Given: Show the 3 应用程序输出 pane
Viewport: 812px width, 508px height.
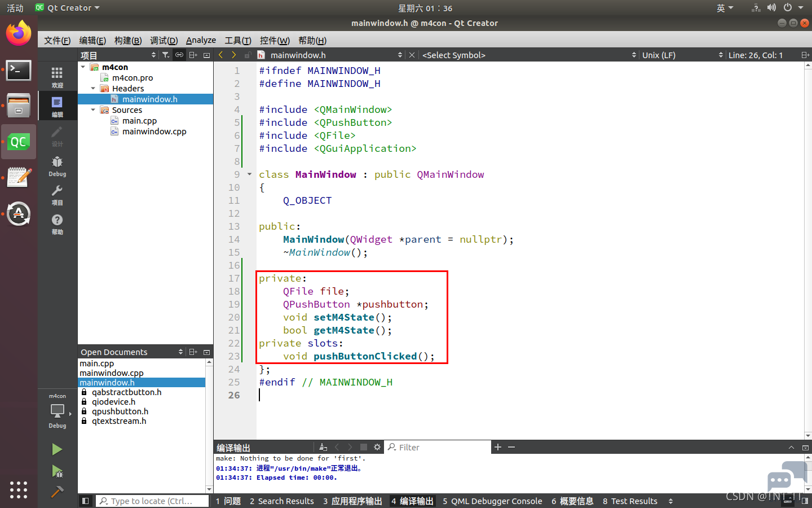Looking at the screenshot, I should 352,501.
